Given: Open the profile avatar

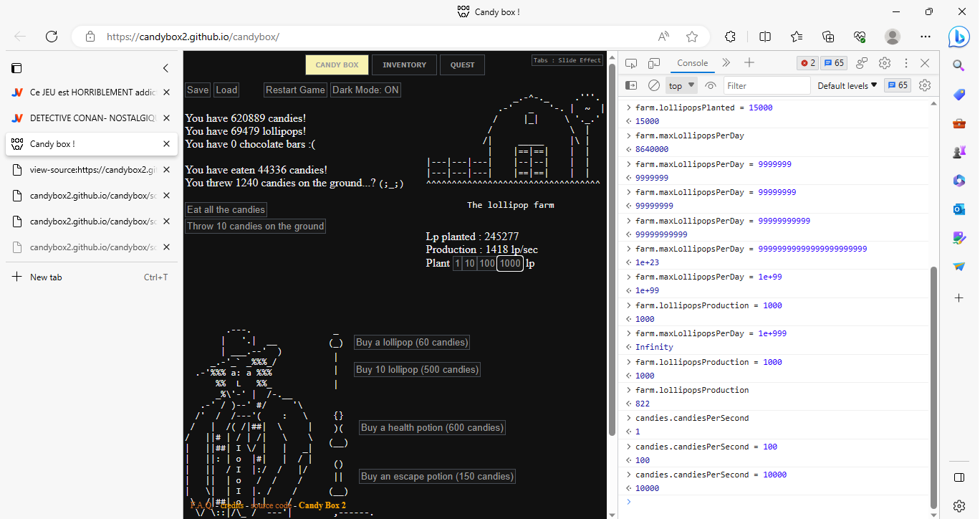Looking at the screenshot, I should [x=893, y=37].
